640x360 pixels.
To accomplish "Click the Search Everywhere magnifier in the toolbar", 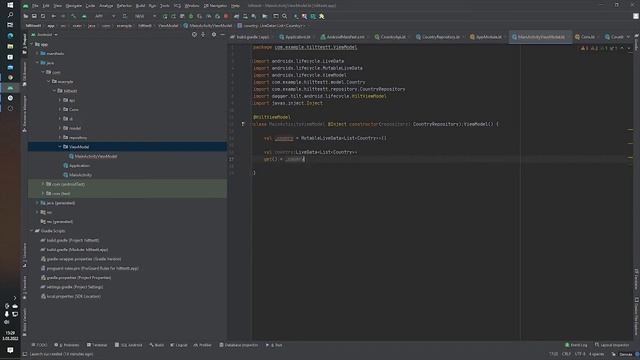I will [284, 16].
